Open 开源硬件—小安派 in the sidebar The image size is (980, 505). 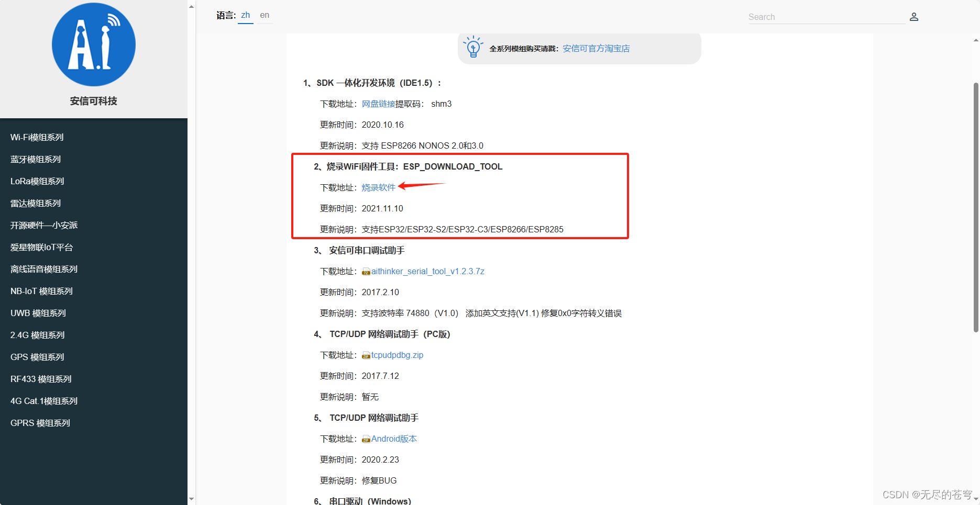44,225
